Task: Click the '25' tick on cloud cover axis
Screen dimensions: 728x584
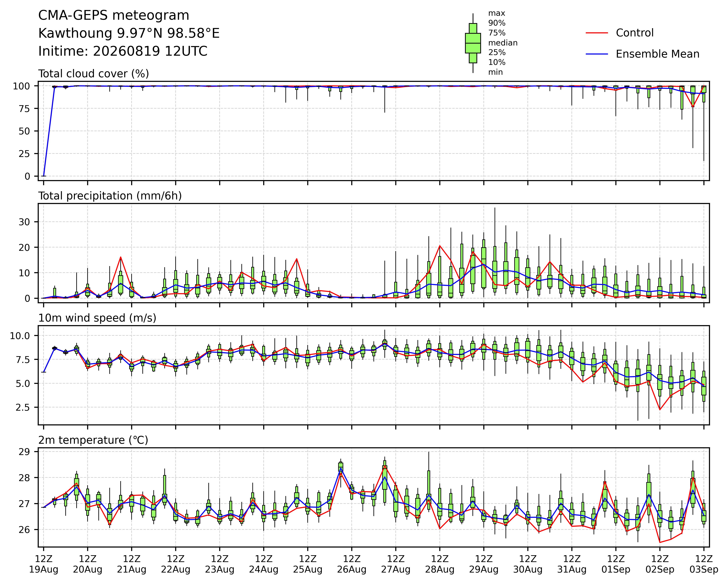Action: point(24,154)
